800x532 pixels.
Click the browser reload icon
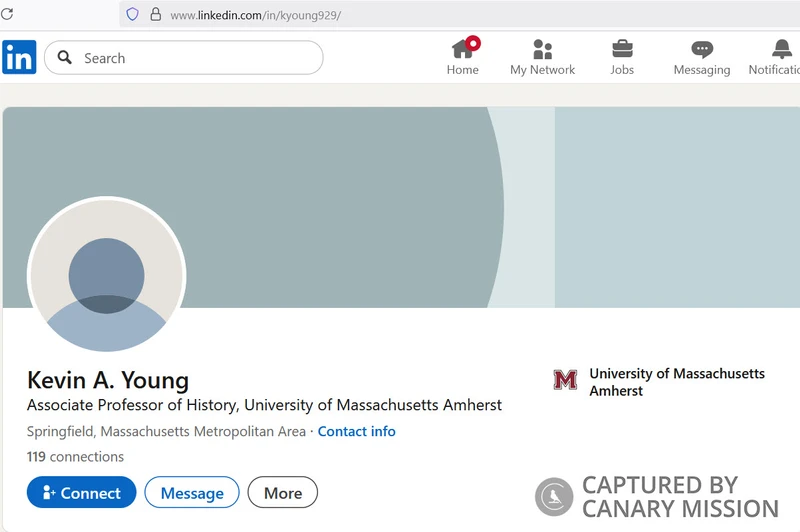coord(7,14)
